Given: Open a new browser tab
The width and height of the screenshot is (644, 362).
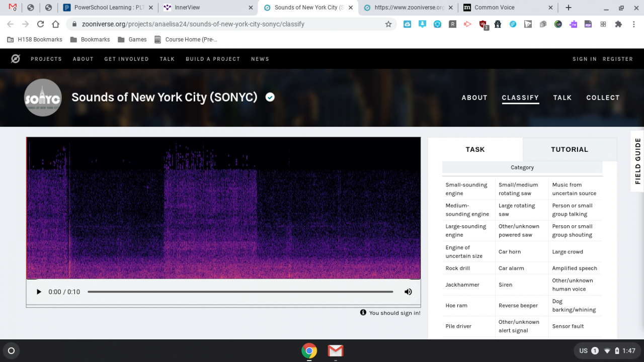Looking at the screenshot, I should pyautogui.click(x=569, y=8).
